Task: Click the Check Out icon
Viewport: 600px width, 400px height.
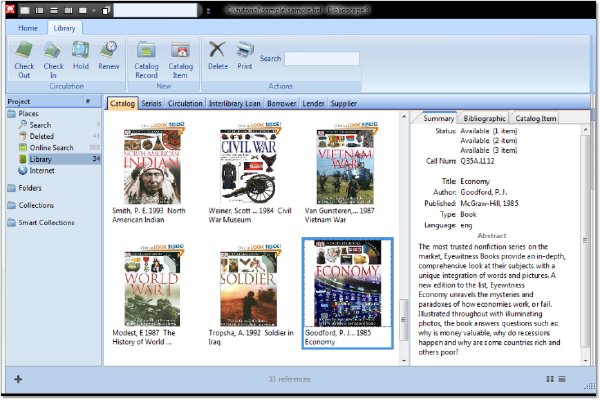Action: click(x=24, y=51)
